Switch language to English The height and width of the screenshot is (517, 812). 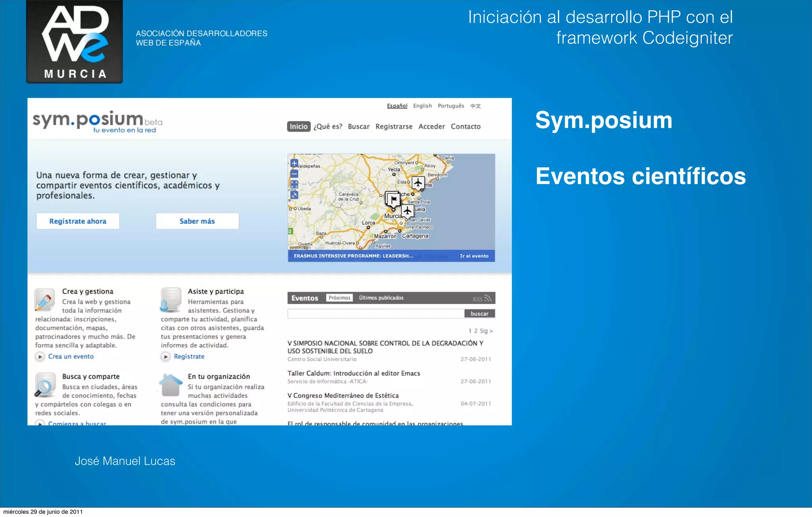(422, 106)
